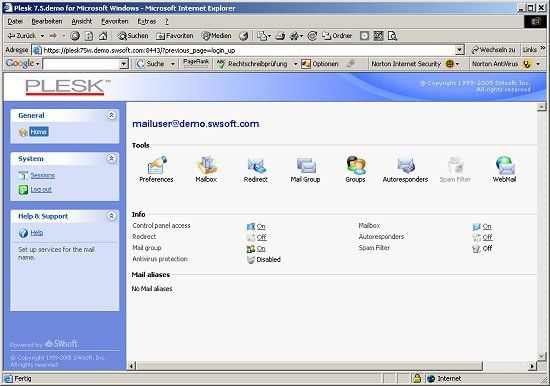This screenshot has width=550, height=386.
Task: Open the Favoriten menu
Action: tap(115, 21)
